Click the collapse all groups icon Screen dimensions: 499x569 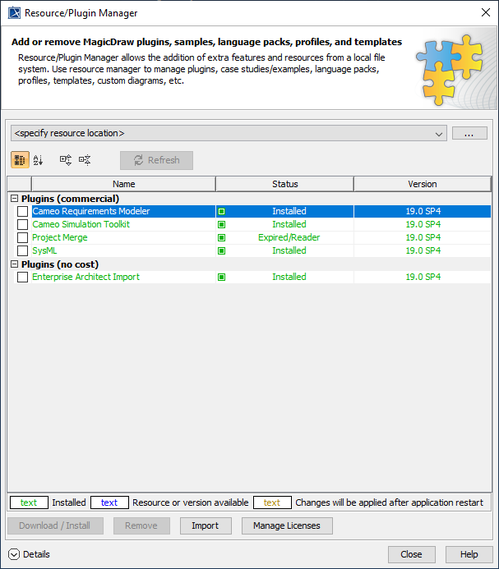pyautogui.click(x=85, y=160)
